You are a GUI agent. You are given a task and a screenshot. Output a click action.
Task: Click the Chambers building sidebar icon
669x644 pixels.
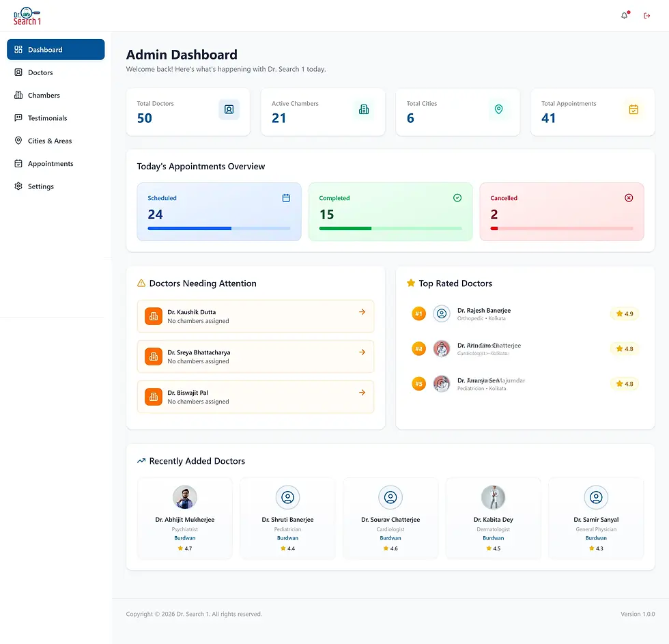pyautogui.click(x=18, y=95)
